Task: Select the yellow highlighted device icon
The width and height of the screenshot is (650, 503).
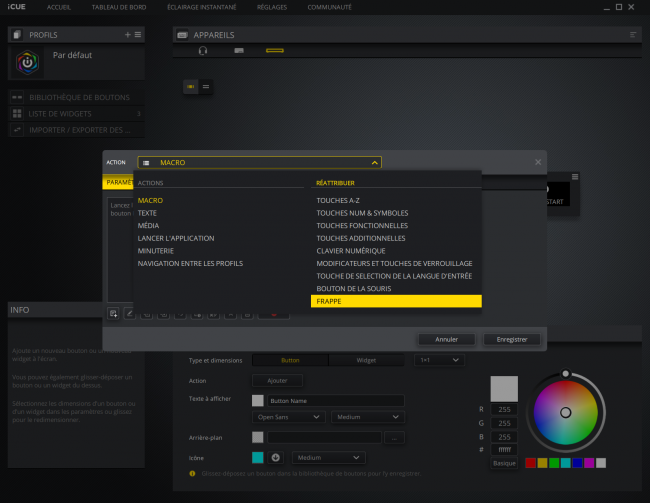Action: 275,50
